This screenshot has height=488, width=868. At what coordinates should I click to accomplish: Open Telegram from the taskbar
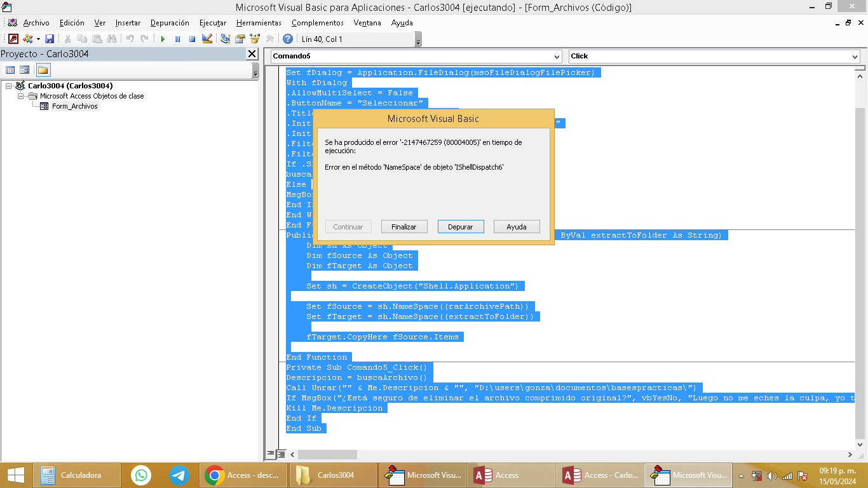click(x=179, y=475)
